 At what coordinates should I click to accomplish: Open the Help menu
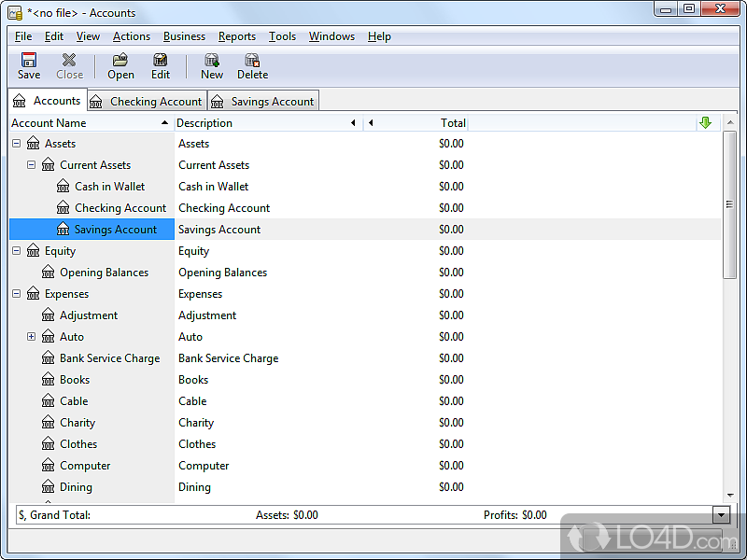coord(379,36)
